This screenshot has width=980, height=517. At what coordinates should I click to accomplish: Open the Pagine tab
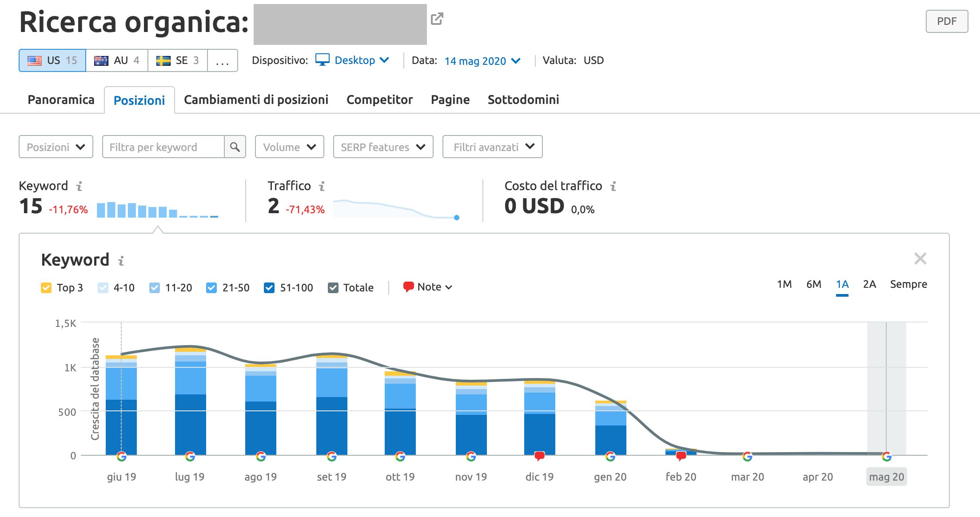[x=450, y=99]
